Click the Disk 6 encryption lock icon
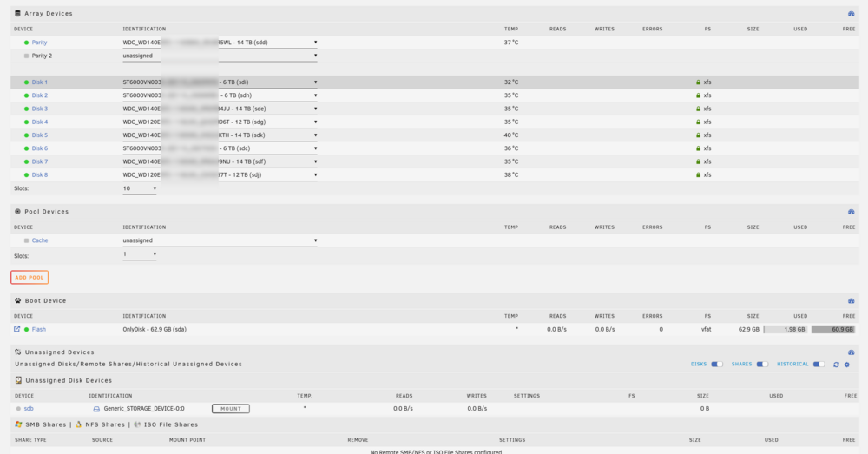This screenshot has width=868, height=454. point(698,148)
